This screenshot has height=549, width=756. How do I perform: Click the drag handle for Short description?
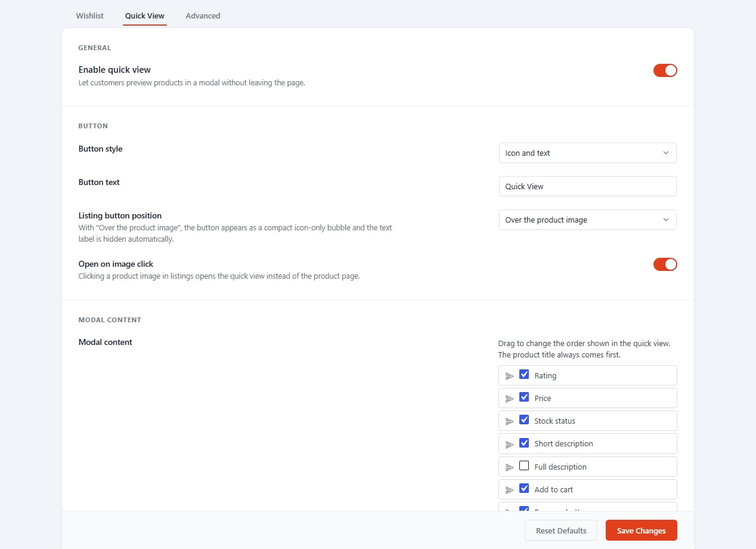(x=509, y=444)
